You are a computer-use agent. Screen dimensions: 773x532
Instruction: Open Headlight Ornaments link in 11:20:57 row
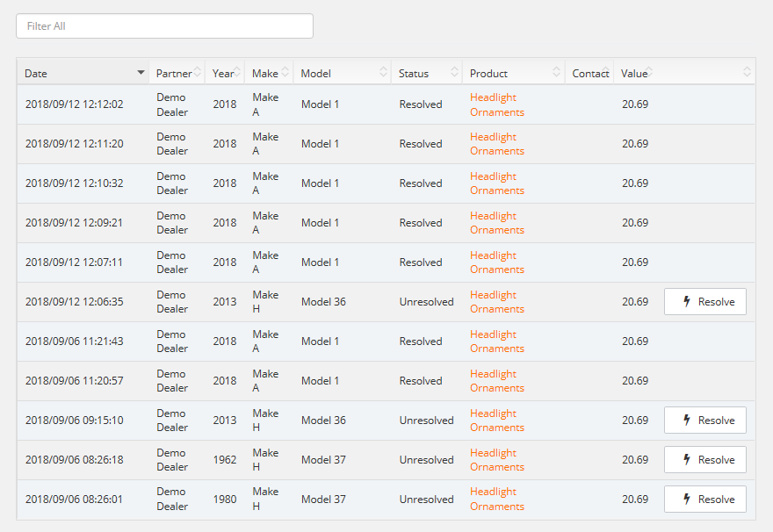tap(497, 381)
